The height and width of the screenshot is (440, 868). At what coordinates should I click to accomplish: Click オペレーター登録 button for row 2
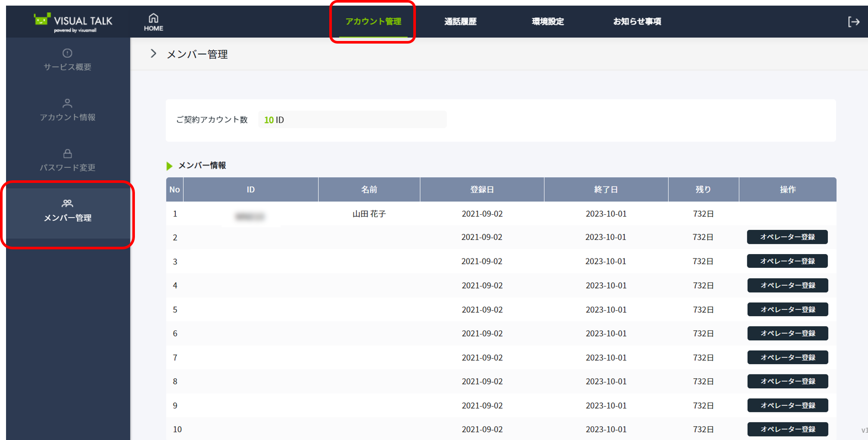click(787, 237)
